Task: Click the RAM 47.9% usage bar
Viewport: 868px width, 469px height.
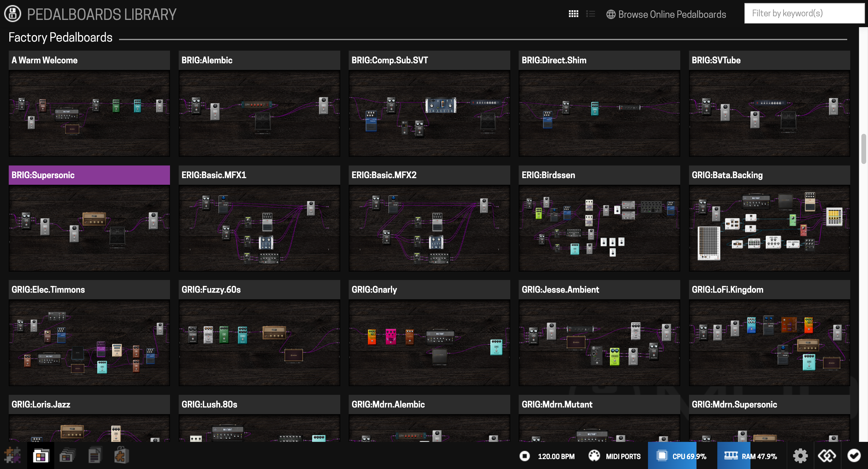Action: tap(751, 456)
